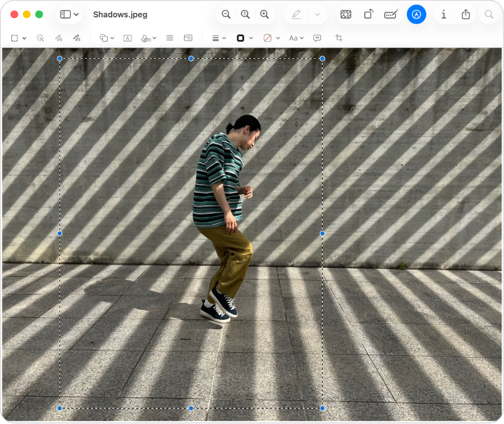Open the Text annotation tool
Image resolution: width=504 pixels, height=424 pixels.
(x=127, y=38)
